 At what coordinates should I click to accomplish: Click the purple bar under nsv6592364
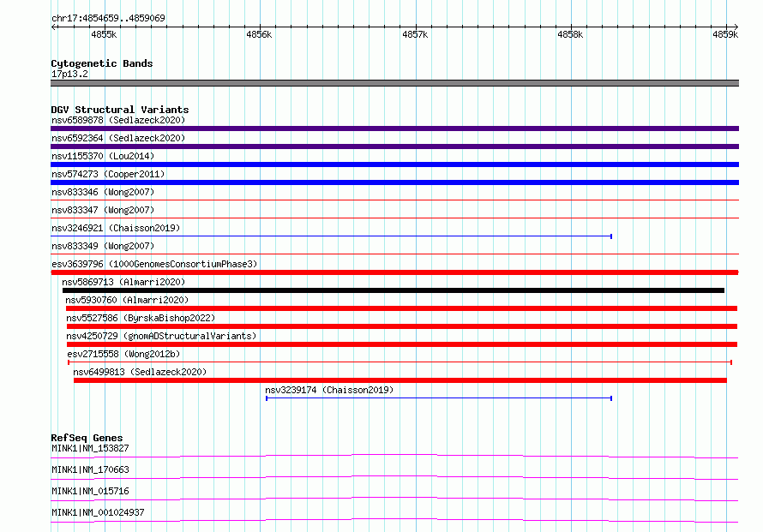click(x=394, y=146)
